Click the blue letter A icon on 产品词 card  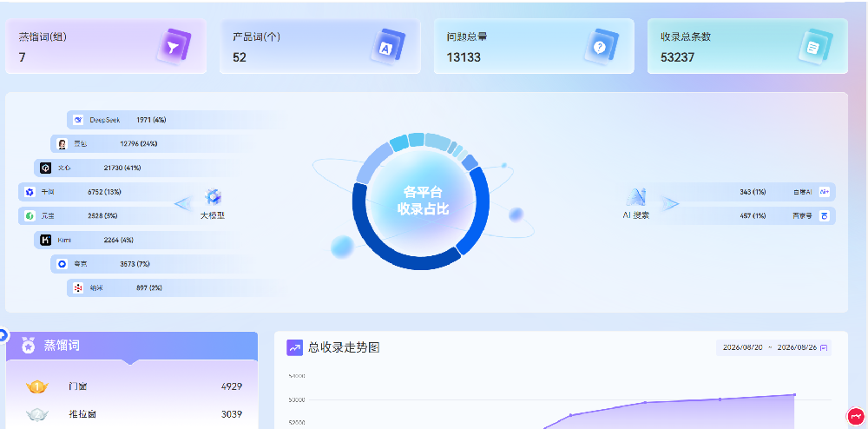[x=387, y=47]
